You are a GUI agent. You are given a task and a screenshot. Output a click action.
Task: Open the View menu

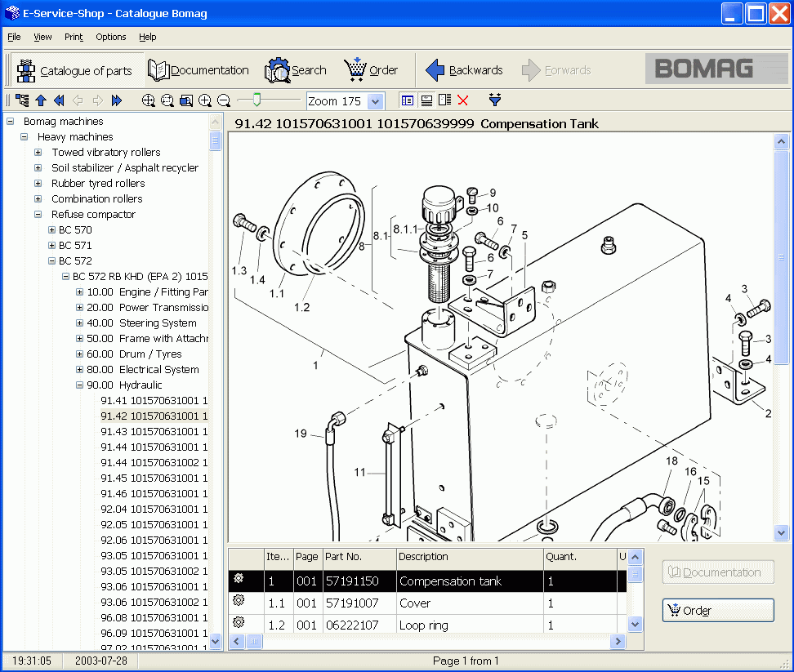(x=42, y=37)
